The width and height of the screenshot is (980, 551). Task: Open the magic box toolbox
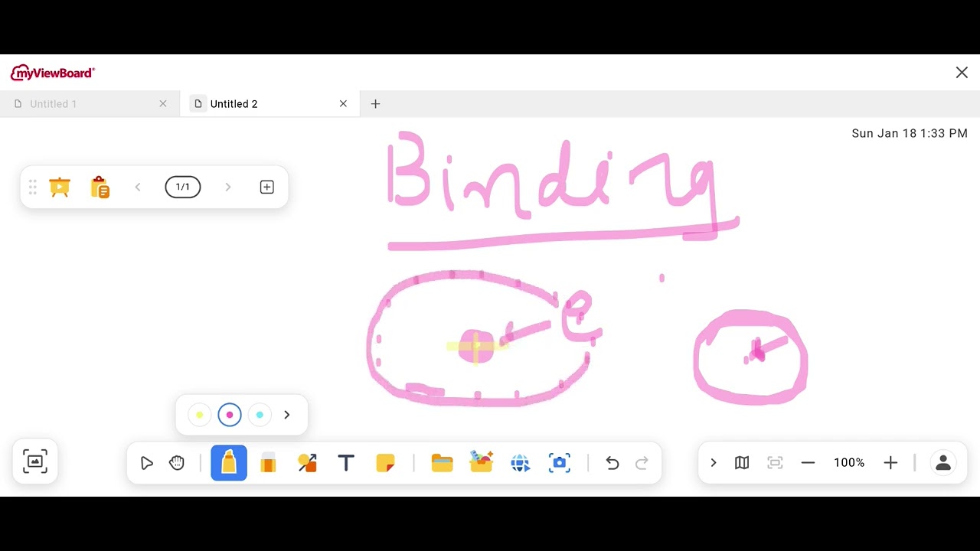coord(482,462)
